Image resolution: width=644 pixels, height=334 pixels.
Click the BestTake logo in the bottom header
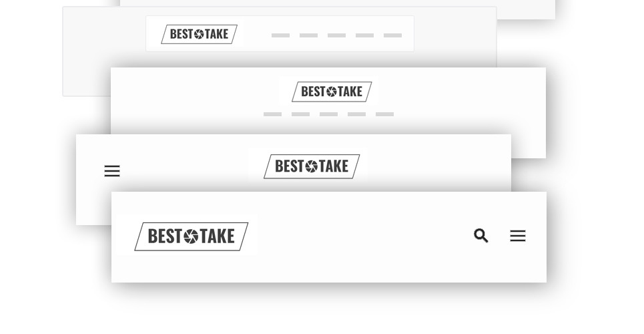coord(191,236)
